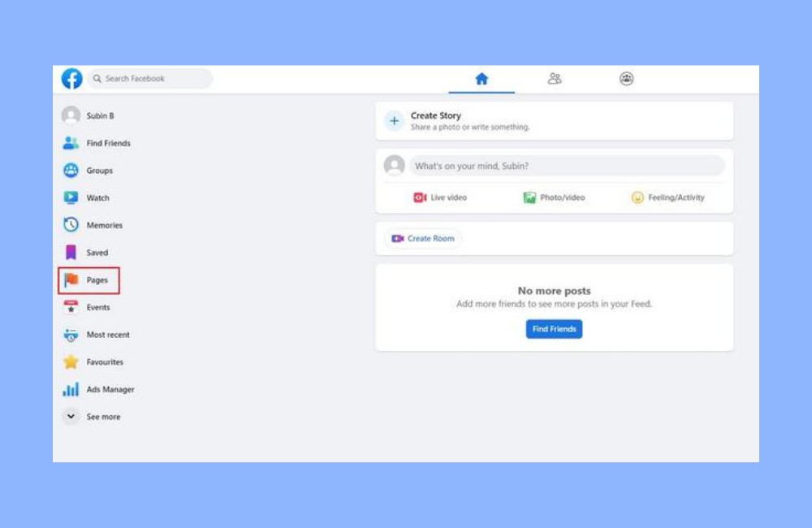Image resolution: width=812 pixels, height=528 pixels.
Task: Click the What's on your mind box
Action: click(x=566, y=166)
